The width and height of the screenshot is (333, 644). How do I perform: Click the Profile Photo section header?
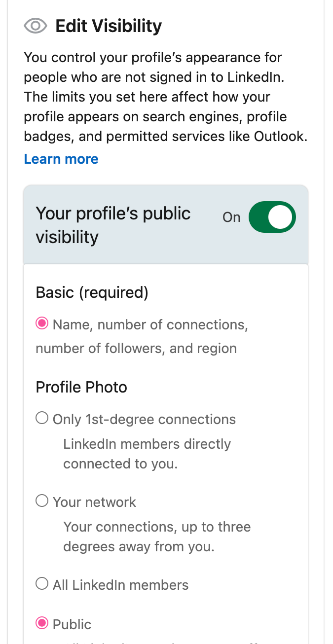tap(81, 387)
